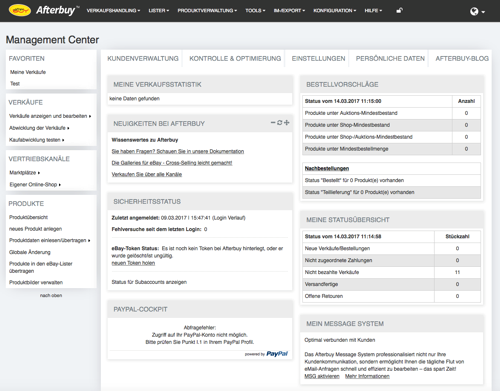Open the globe language selector

point(477,12)
